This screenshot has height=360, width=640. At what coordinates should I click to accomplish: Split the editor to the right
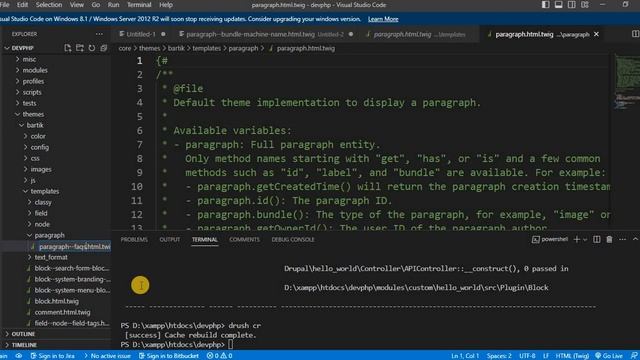tap(635, 34)
